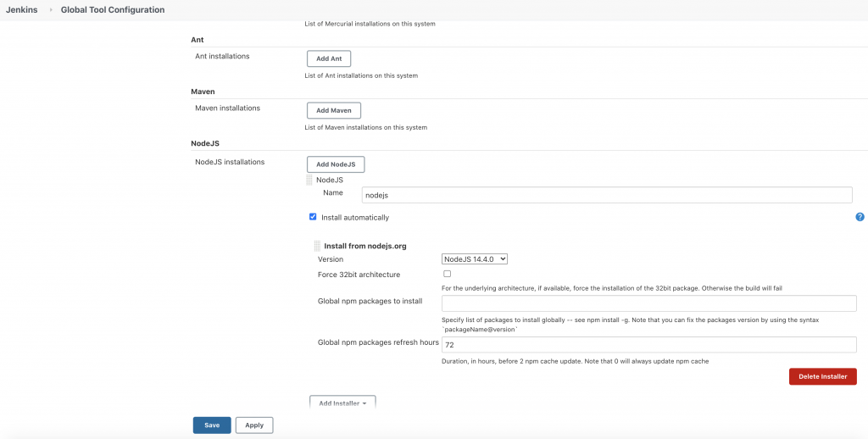Focus the NodeJS Name field
Viewport: 868px width, 439px height.
coord(607,195)
